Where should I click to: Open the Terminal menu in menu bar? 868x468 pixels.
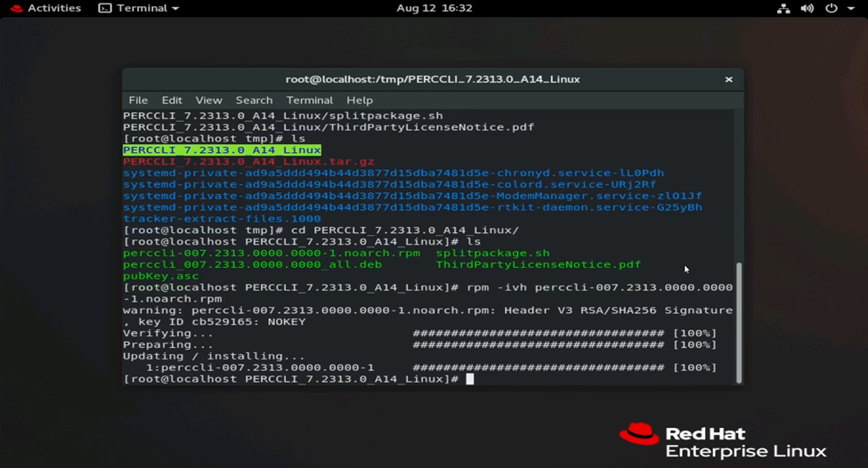click(310, 101)
